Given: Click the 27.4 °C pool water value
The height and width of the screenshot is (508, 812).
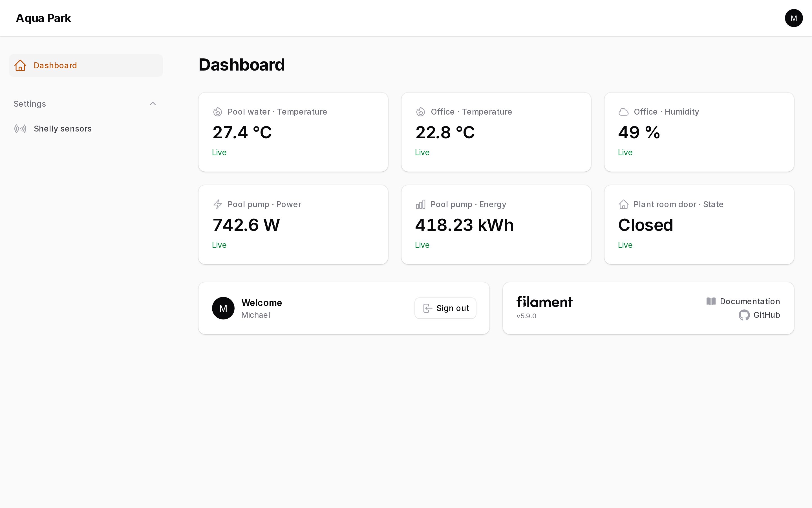Looking at the screenshot, I should coord(242,132).
